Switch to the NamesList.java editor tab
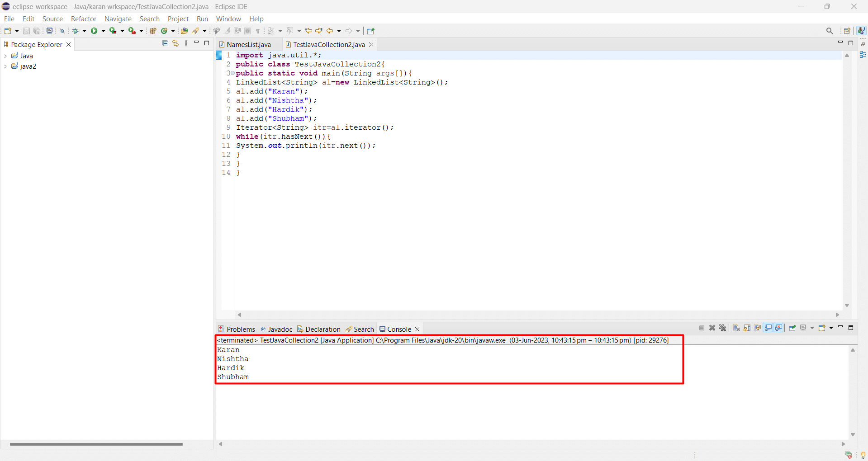This screenshot has height=461, width=868. (248, 44)
